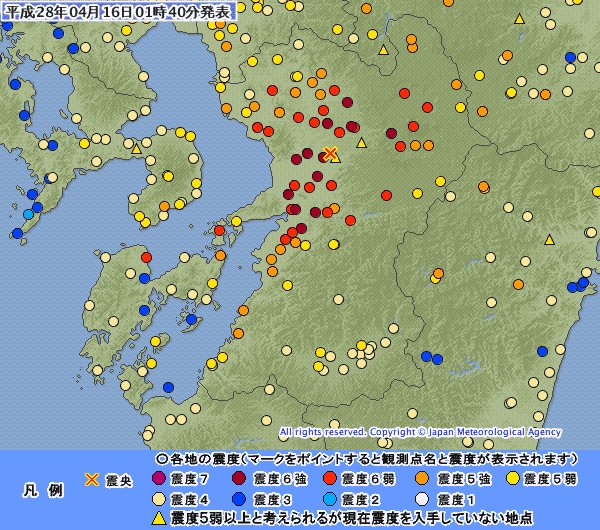Click the yellow triangle icon in the legend
The height and width of the screenshot is (530, 600).
tap(159, 519)
